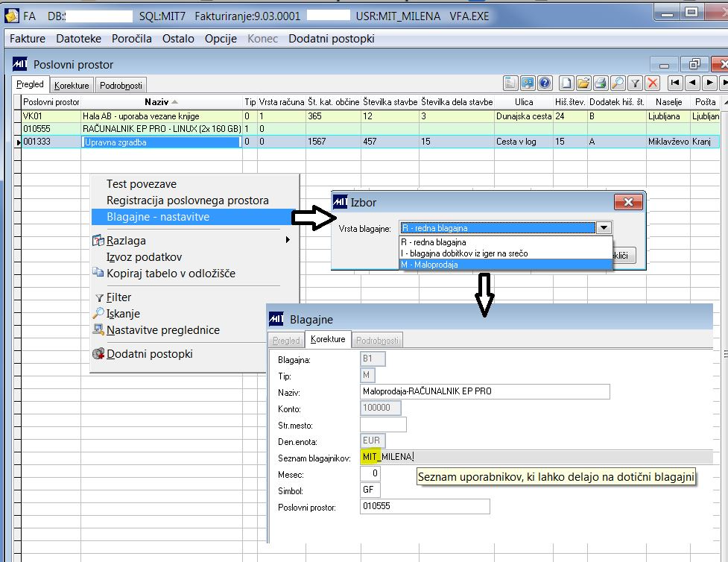
Task: Click the blue help question mark icon
Action: pos(545,83)
